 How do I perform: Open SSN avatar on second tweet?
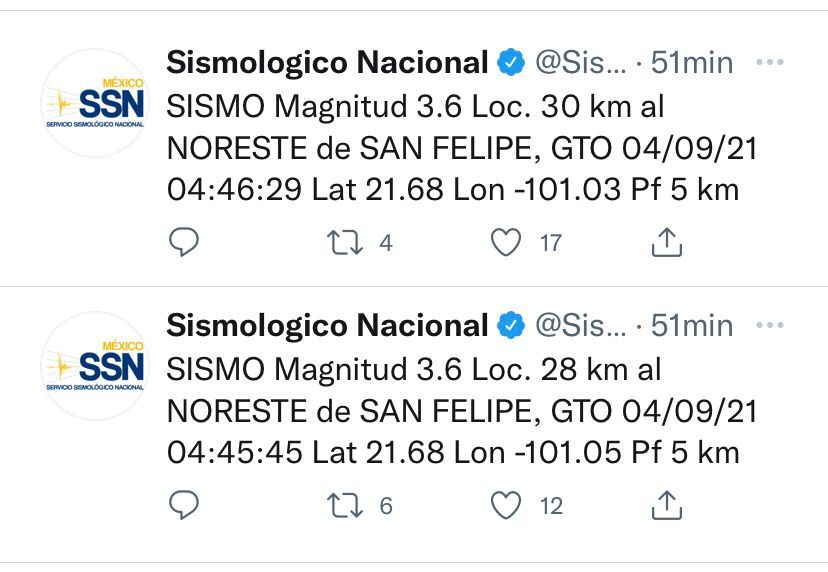[x=96, y=366]
